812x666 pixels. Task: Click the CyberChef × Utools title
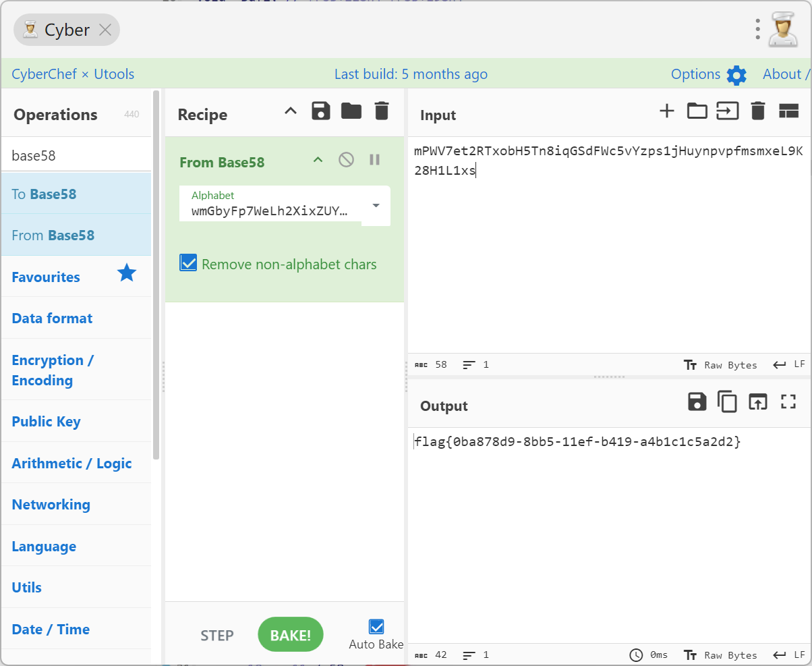[x=73, y=74]
